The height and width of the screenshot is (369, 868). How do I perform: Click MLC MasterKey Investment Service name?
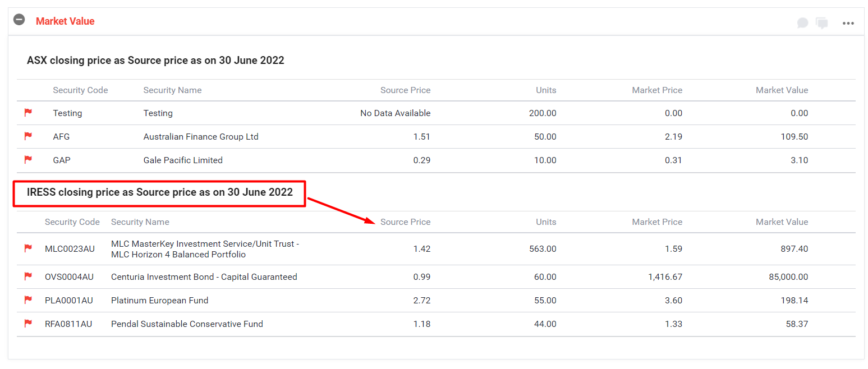pos(205,249)
